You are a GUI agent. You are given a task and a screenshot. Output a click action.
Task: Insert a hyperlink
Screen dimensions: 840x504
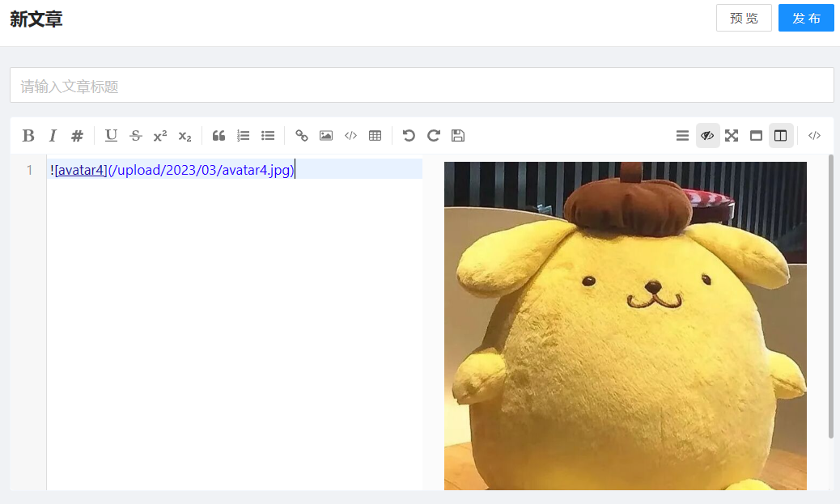pyautogui.click(x=302, y=136)
